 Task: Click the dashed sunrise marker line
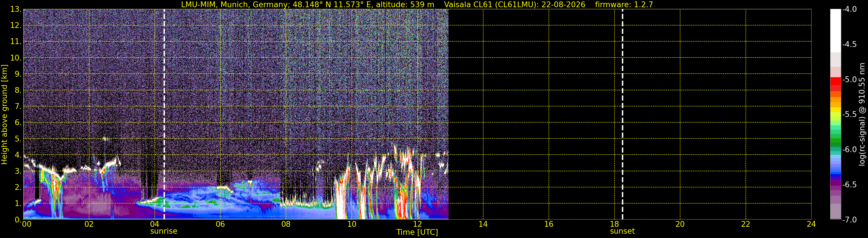(164, 114)
